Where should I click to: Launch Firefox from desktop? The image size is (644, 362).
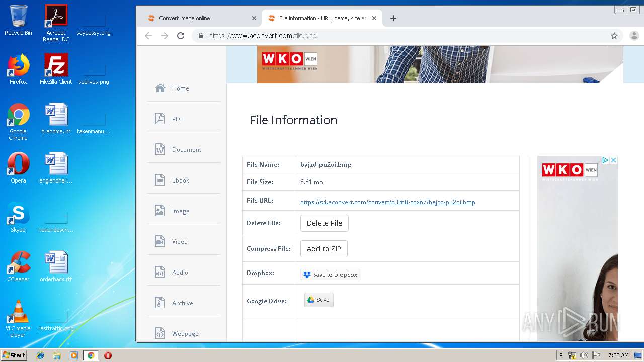(18, 69)
